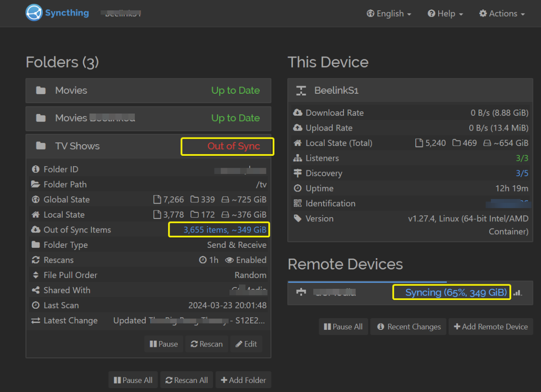541x392 pixels.
Task: Expand the Movies folder panel
Action: click(148, 91)
